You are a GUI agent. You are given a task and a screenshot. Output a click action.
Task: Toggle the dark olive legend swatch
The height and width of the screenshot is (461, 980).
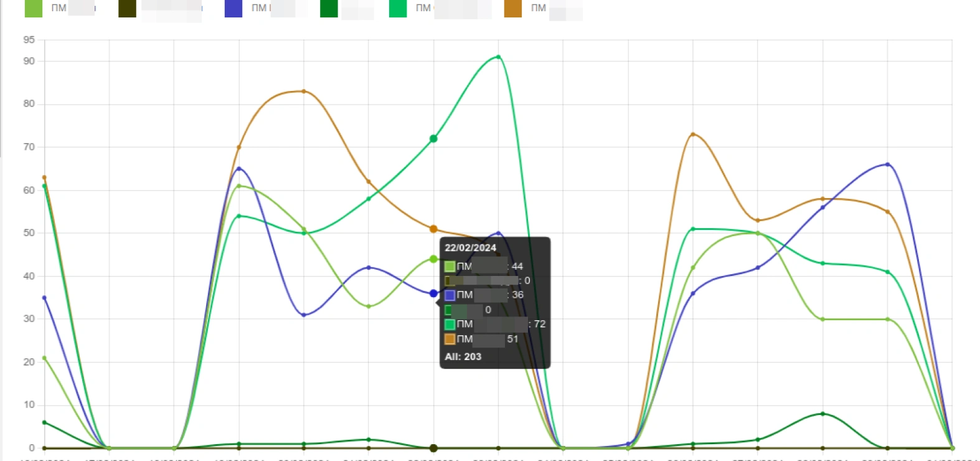click(127, 8)
